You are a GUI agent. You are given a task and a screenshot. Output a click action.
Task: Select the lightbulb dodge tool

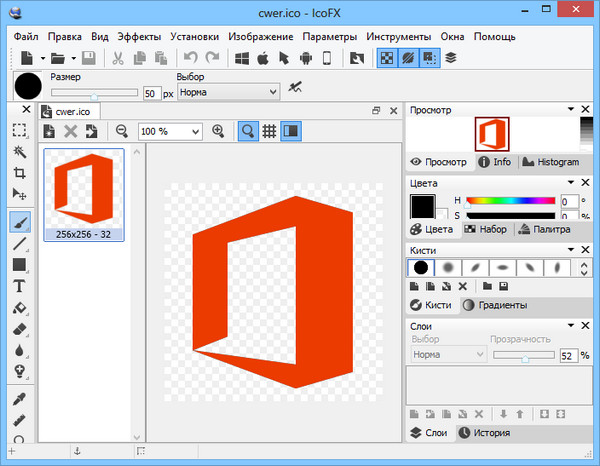19,371
